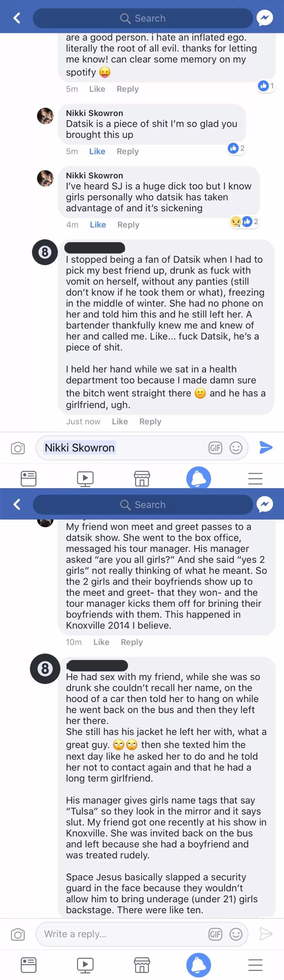This screenshot has height=980, width=284.
Task: Like the comment posted Just now
Action: click(x=120, y=422)
